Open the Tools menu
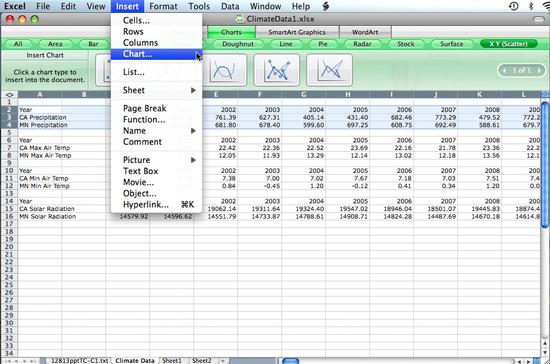Viewport: 550px width, 364px height. (x=199, y=6)
